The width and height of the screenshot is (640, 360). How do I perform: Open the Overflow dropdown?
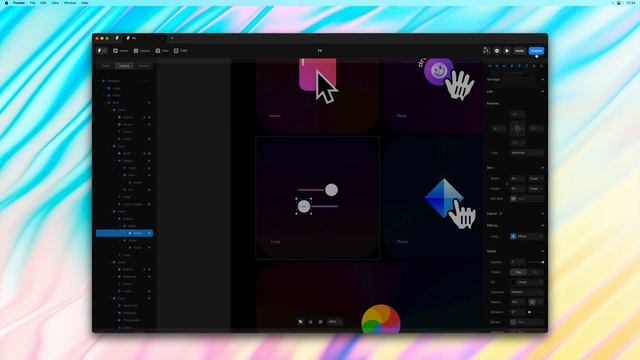click(527, 292)
